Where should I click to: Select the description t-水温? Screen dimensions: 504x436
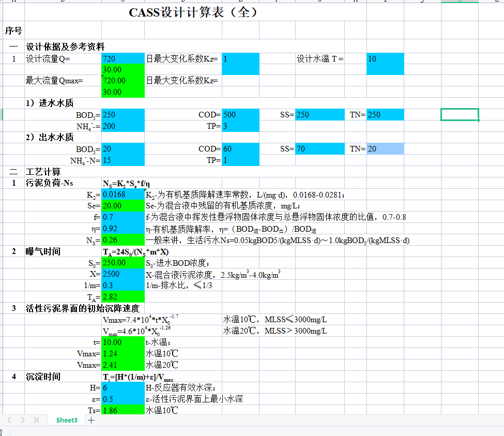click(x=158, y=342)
